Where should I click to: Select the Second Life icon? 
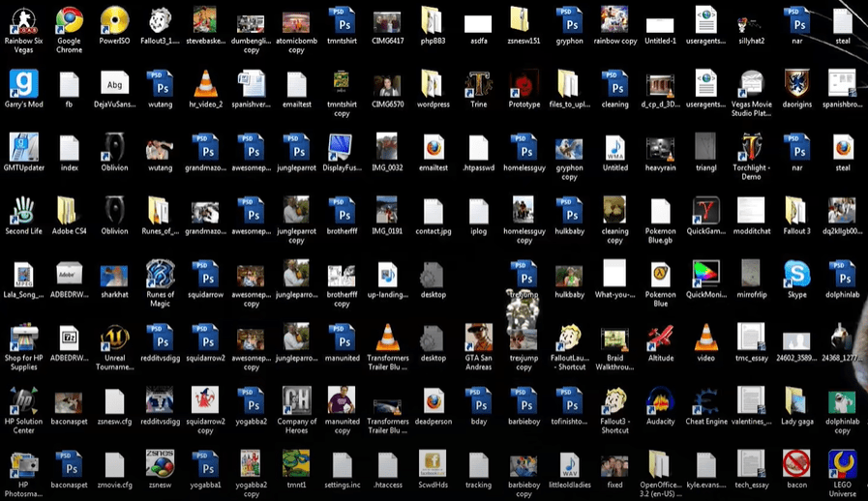(x=23, y=211)
